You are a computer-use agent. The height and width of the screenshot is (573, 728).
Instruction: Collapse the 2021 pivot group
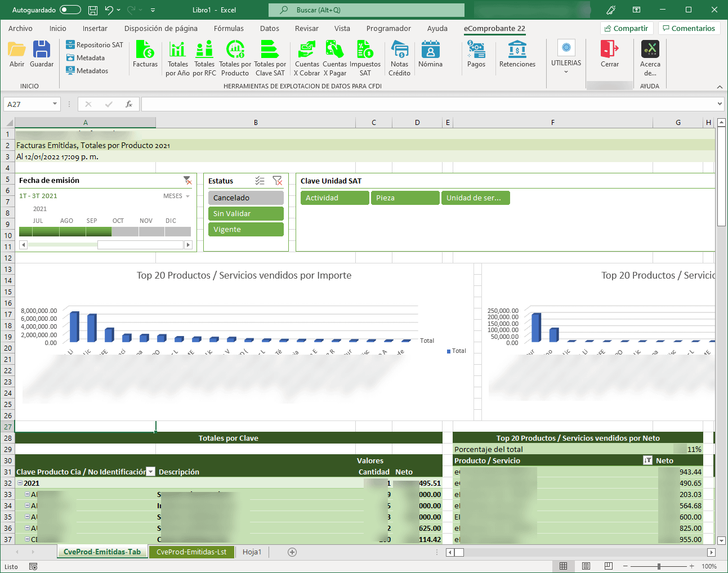[20, 483]
